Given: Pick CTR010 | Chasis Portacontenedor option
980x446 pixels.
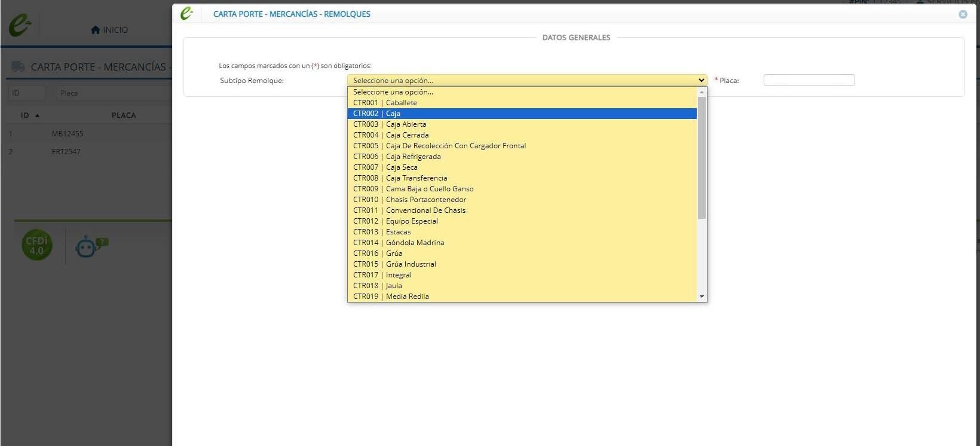Looking at the screenshot, I should pyautogui.click(x=522, y=200).
